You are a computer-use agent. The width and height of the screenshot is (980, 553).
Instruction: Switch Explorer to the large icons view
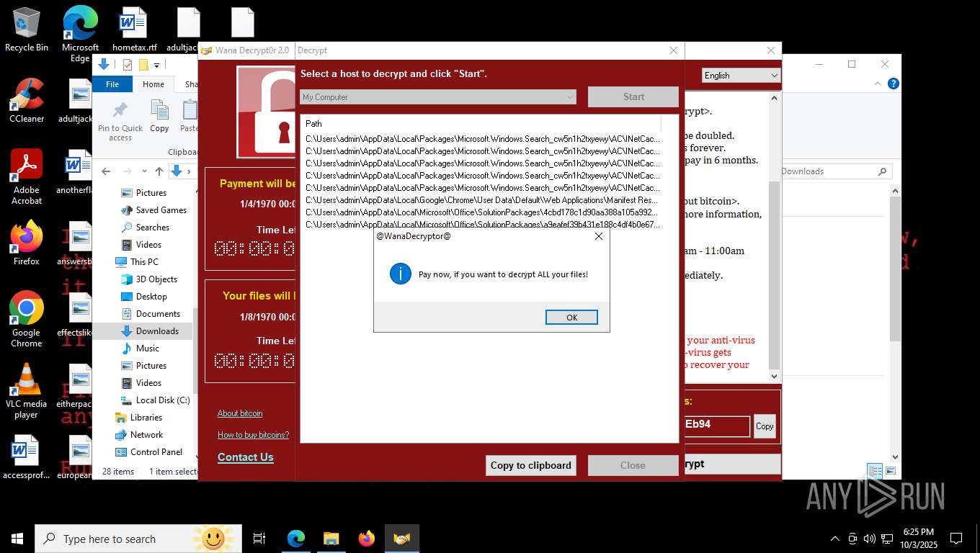tap(891, 472)
